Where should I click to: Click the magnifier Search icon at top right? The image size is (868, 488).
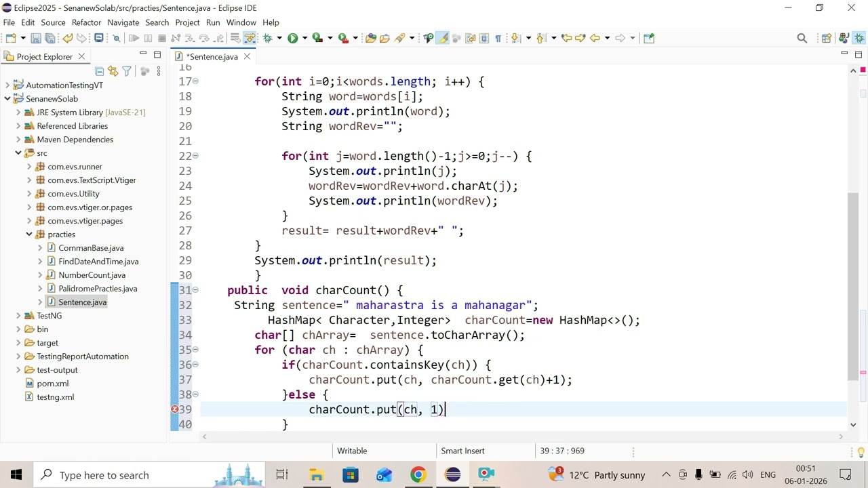click(802, 38)
